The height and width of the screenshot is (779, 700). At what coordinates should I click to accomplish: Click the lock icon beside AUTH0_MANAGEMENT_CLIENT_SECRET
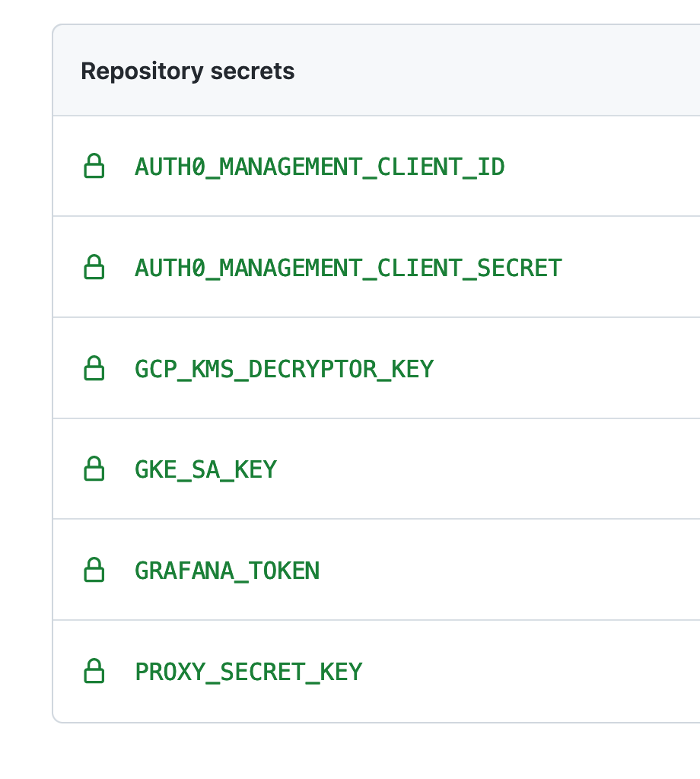point(94,267)
